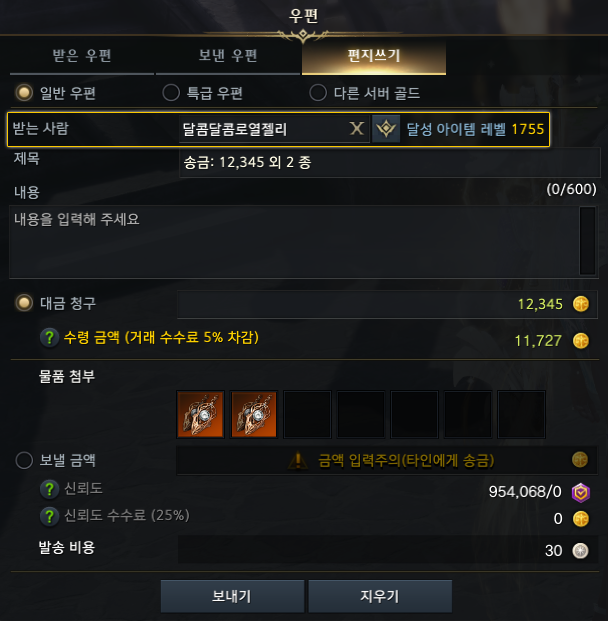Select the 보낼 금액 radio button
This screenshot has height=621, width=608.
(x=24, y=460)
